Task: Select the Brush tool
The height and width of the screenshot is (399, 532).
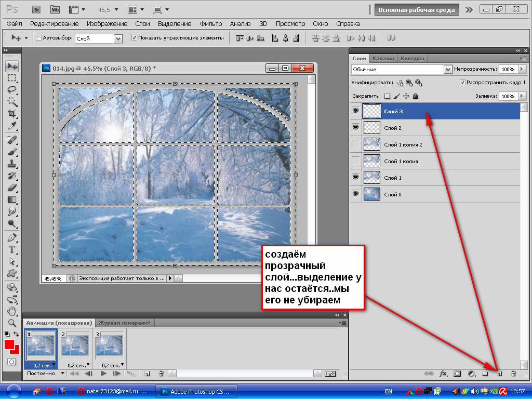Action: tap(12, 152)
